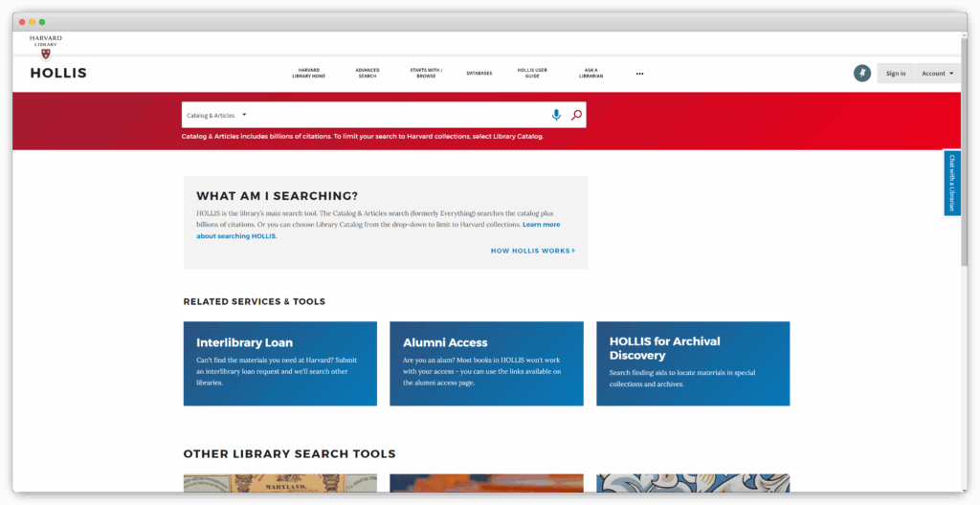Go to Harvard Library Home
This screenshot has height=505, width=980.
coord(309,73)
